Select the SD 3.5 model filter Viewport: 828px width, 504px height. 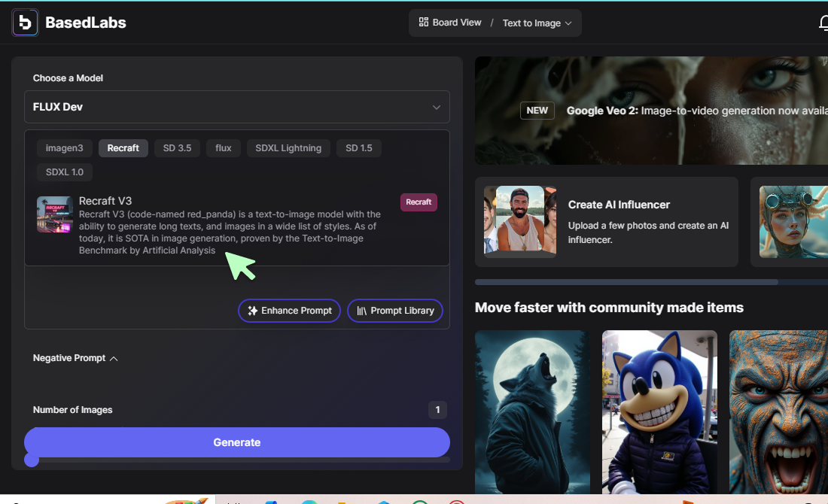coord(177,147)
